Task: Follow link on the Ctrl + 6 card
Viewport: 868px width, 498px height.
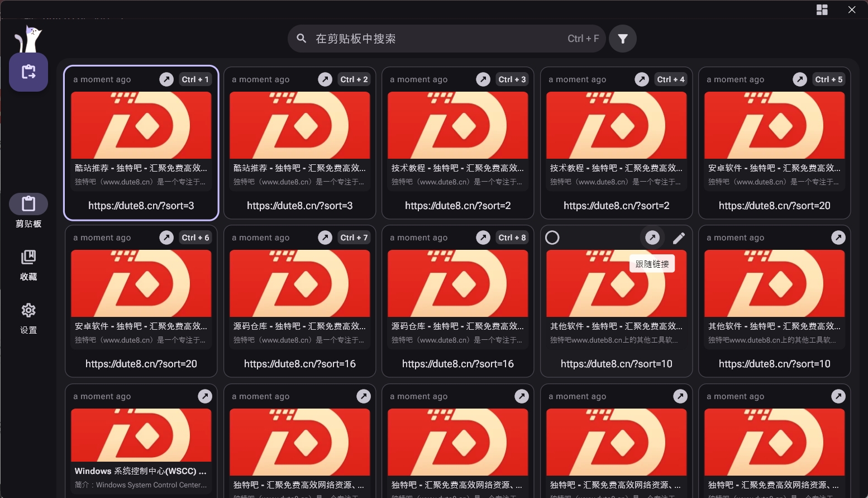Action: point(166,238)
